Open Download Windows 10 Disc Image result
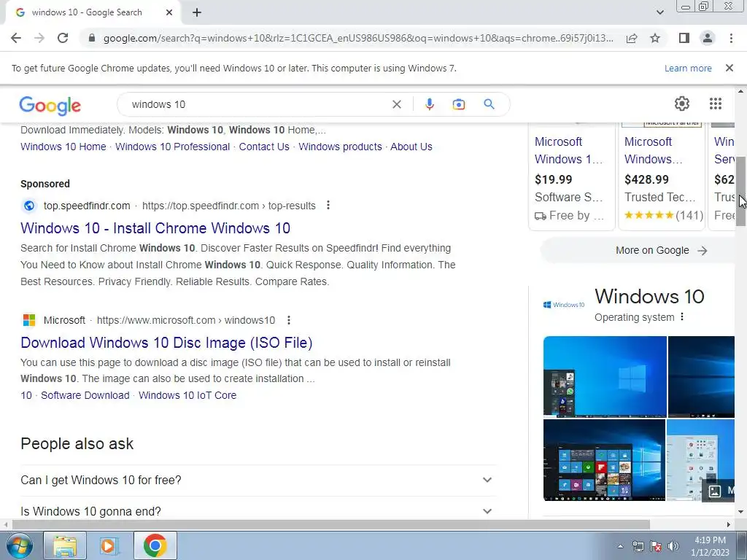This screenshot has width=747, height=560. [x=166, y=343]
